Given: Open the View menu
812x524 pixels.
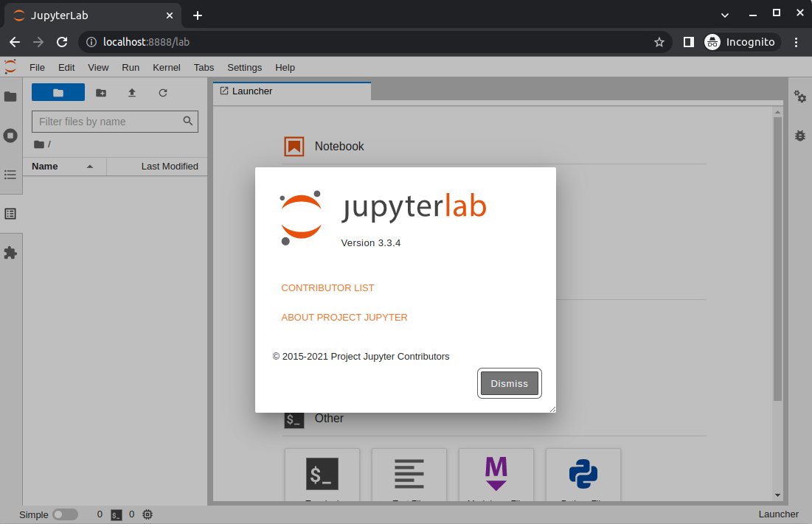Looking at the screenshot, I should [x=98, y=68].
